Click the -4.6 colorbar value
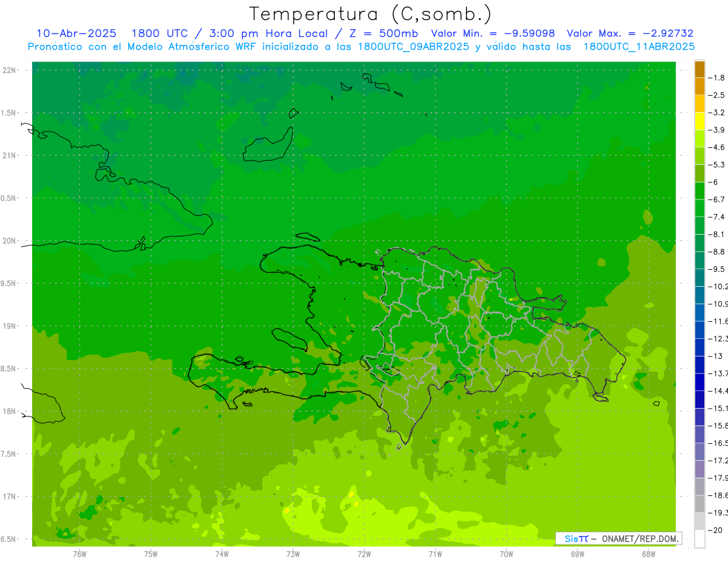Viewport: 728px width, 562px height. coord(717,147)
